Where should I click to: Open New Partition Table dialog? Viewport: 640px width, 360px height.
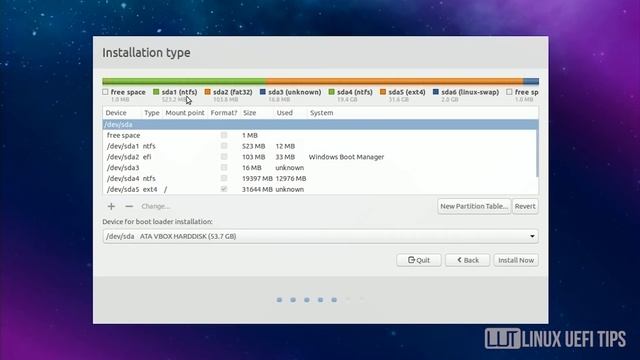click(474, 206)
